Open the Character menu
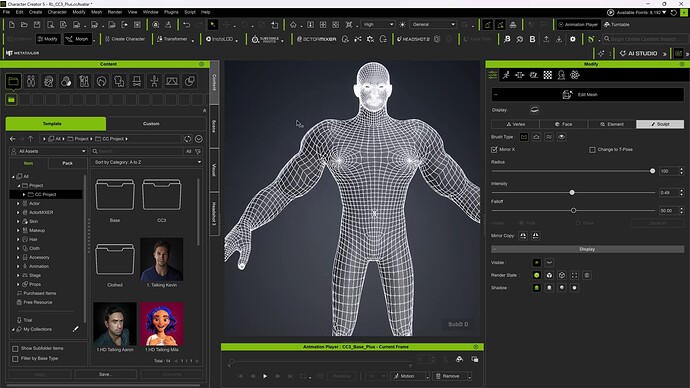 [x=57, y=12]
